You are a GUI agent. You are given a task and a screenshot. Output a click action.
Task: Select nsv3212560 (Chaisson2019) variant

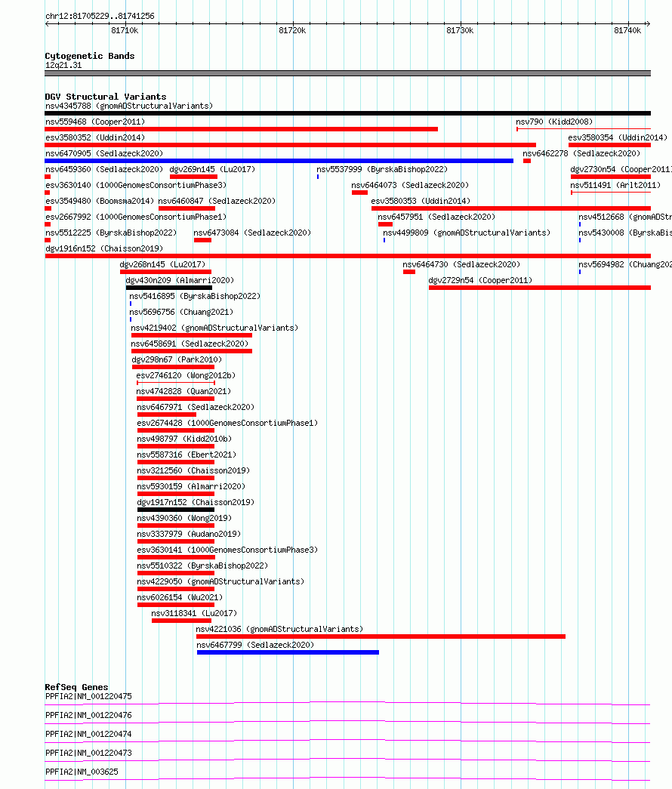click(x=176, y=478)
